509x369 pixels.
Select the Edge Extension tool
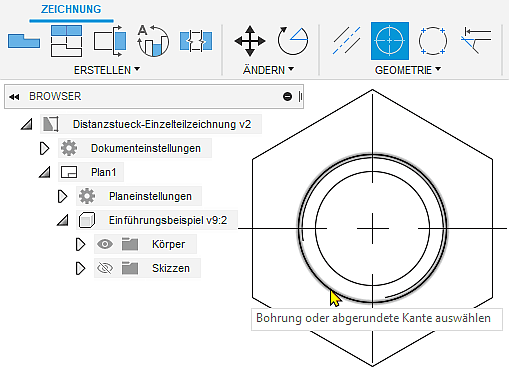476,41
